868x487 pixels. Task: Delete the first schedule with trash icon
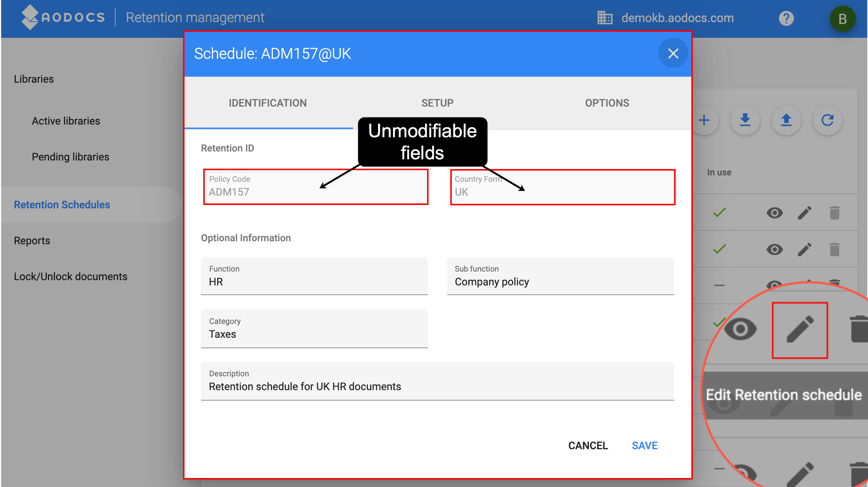click(835, 213)
